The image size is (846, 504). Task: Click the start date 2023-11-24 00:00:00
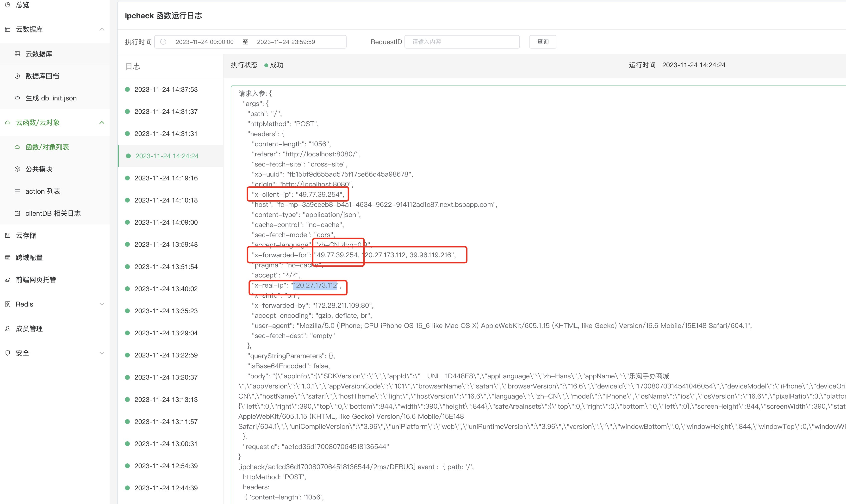[x=205, y=42]
